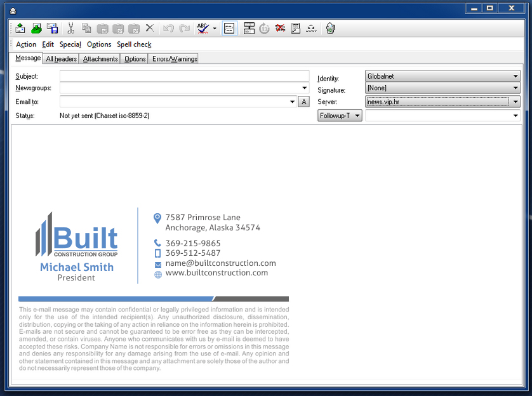Viewport: 532px width, 396px height.
Task: Click the status text Not yet sent
Action: tap(105, 115)
